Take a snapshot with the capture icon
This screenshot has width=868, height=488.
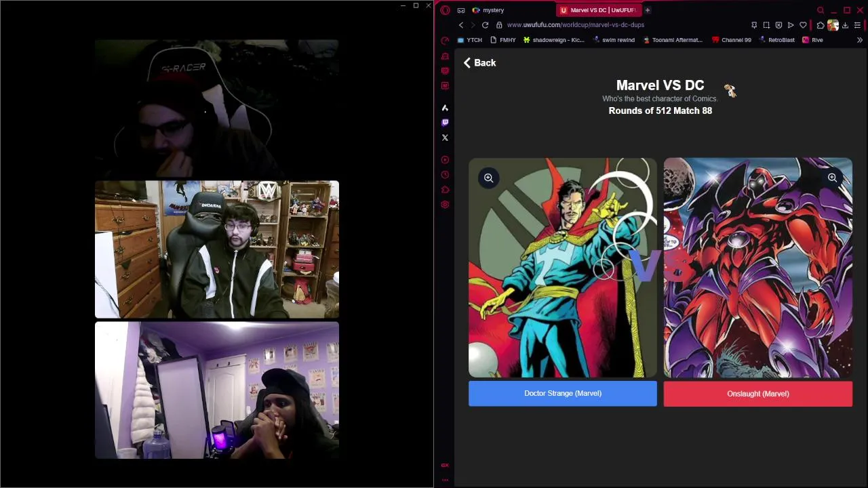766,25
